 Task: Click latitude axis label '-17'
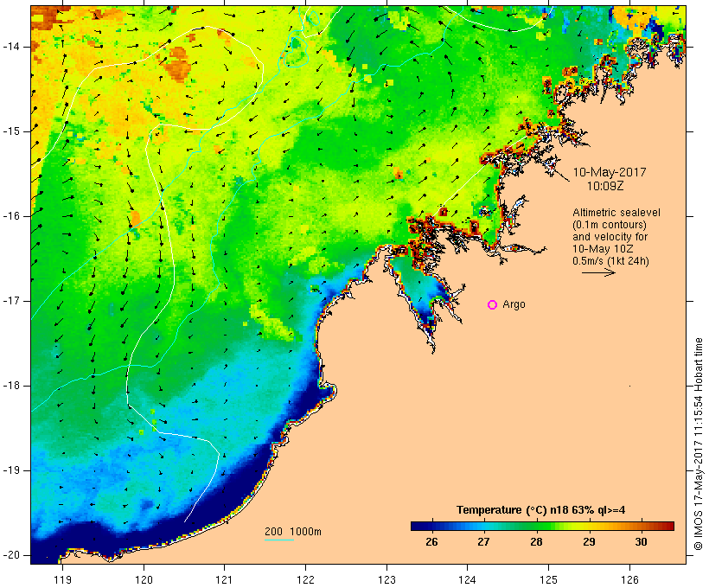10,301
